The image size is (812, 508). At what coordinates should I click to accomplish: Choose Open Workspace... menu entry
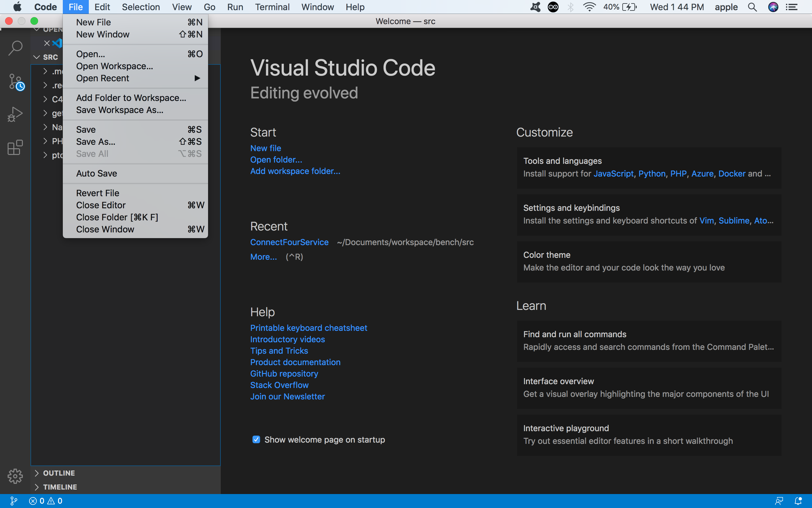pyautogui.click(x=135, y=66)
